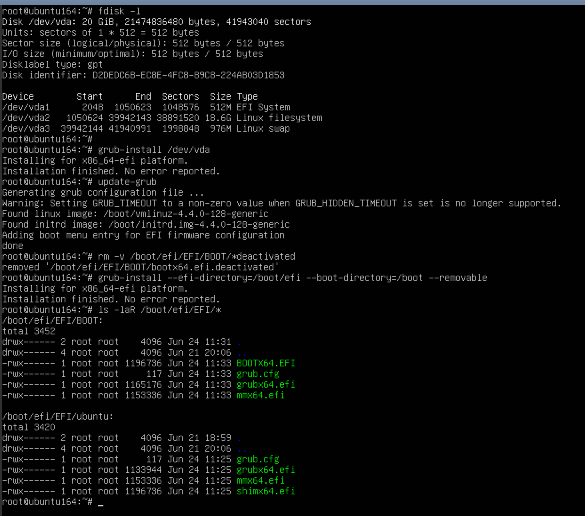Click the GRUB_HIDDEN_TIMEOUT warning line

tap(282, 203)
